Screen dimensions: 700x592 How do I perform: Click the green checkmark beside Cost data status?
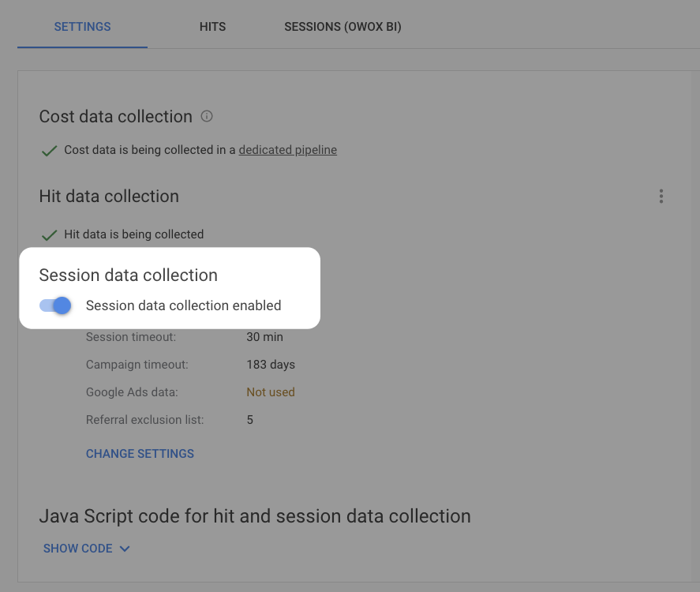click(x=49, y=150)
